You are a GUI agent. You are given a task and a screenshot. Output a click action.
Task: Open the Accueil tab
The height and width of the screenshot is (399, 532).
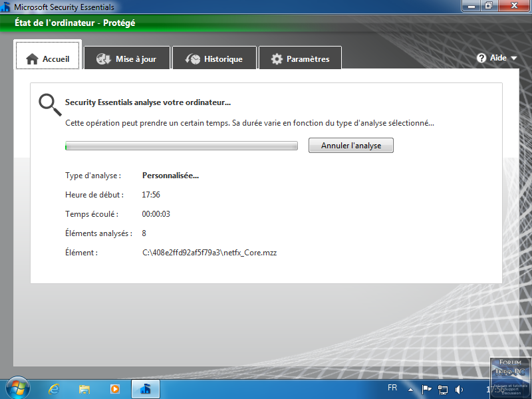48,59
